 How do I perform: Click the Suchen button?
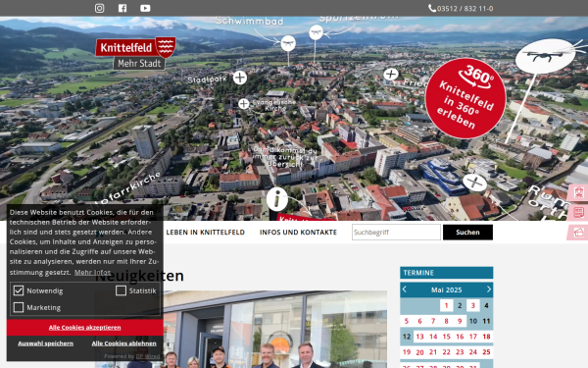tap(467, 232)
